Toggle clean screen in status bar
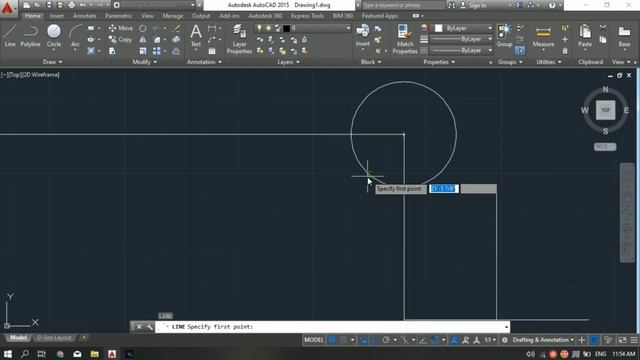 pyautogui.click(x=622, y=340)
